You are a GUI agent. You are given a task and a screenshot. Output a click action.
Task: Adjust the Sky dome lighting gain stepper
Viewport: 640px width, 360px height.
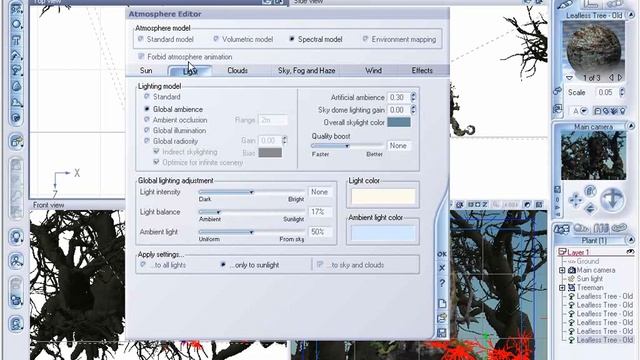pyautogui.click(x=413, y=110)
